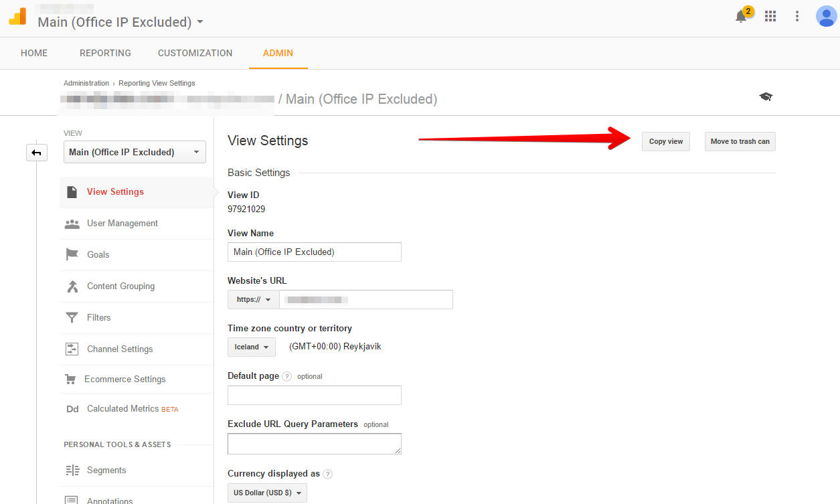Open the three-dot options menu
The width and height of the screenshot is (840, 504).
(797, 16)
